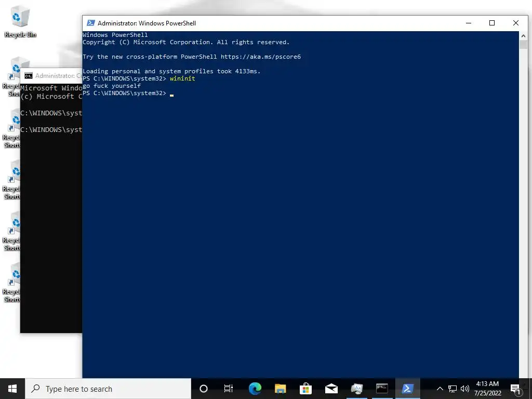Image resolution: width=532 pixels, height=399 pixels.
Task: Click PowerShell scrollbar up arrow
Action: 523,36
